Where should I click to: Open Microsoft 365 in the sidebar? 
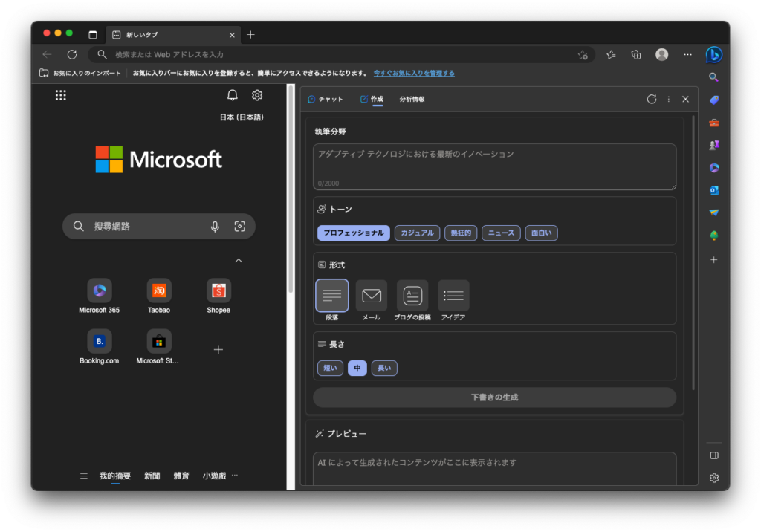(714, 168)
